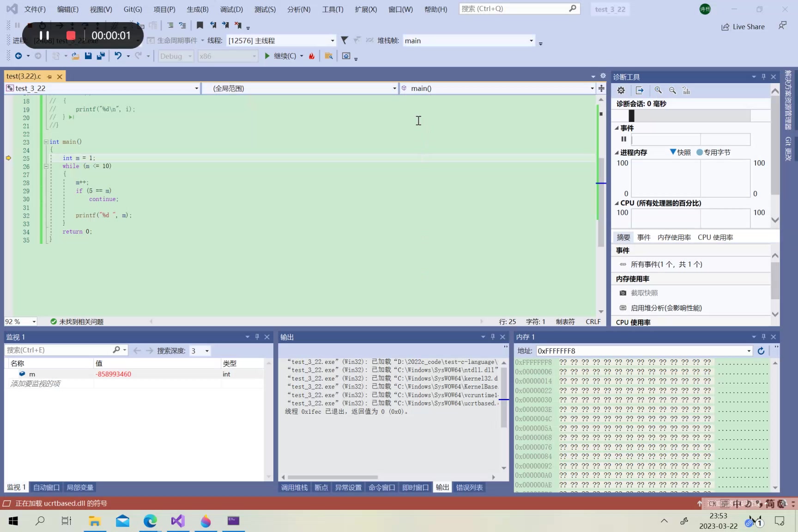Open the Debug menu
This screenshot has height=532, width=798.
pos(231,9)
